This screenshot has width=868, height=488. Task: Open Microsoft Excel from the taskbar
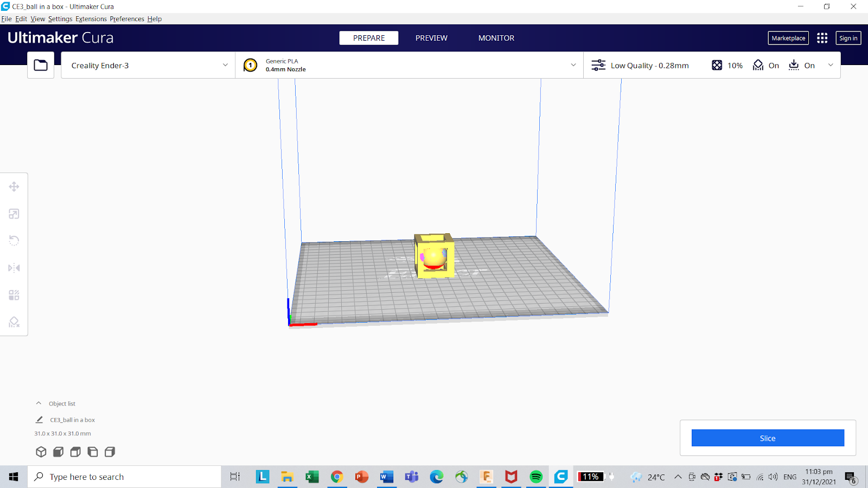tap(312, 477)
